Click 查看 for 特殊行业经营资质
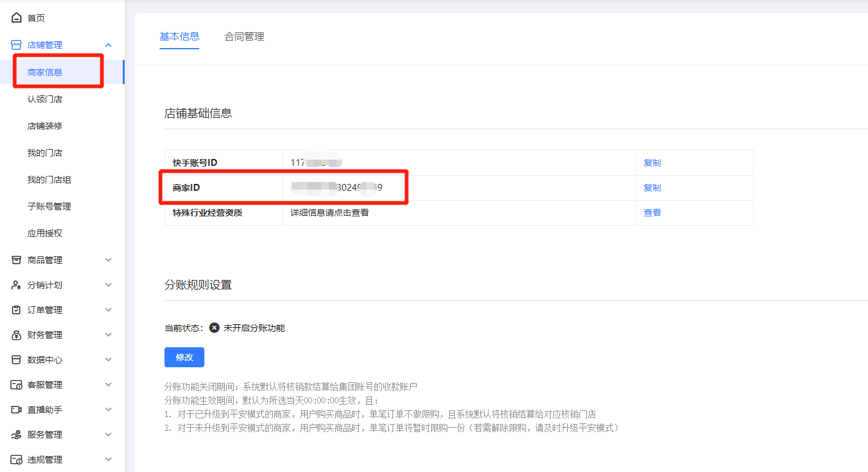 pos(652,213)
